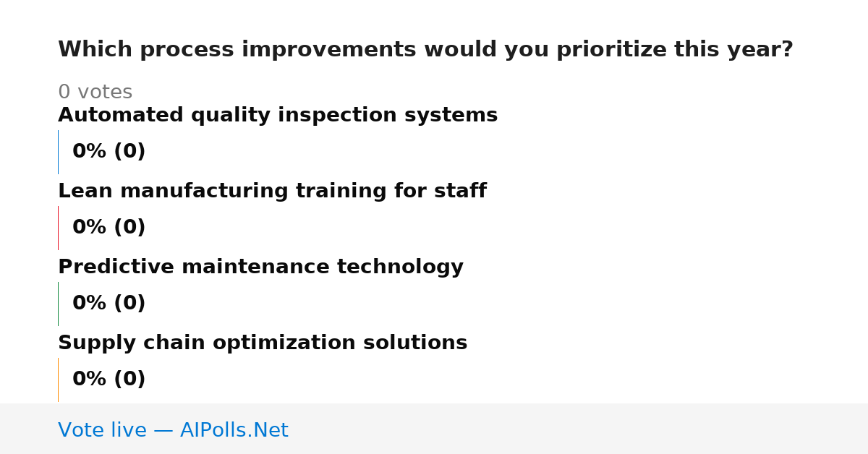This screenshot has height=454, width=868.
Task: Click 0% (0) result under Predictive maintenance technology
Action: pos(109,304)
